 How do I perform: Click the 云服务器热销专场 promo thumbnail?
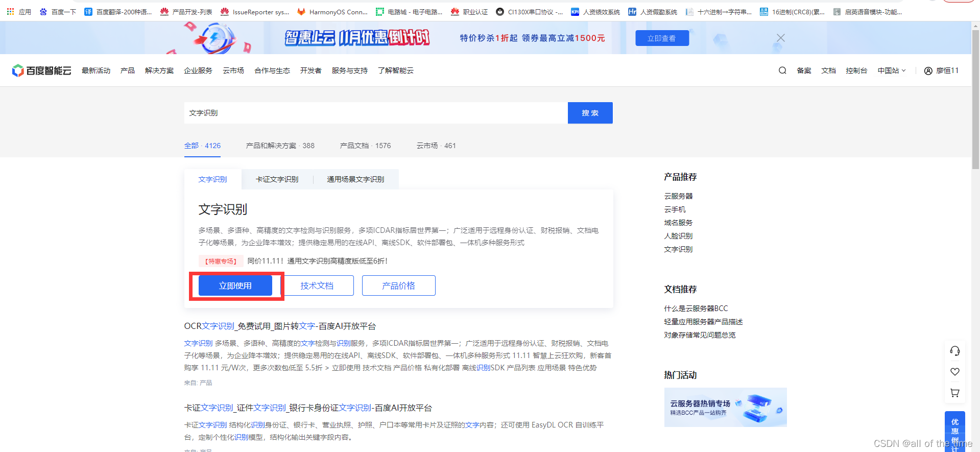click(725, 407)
